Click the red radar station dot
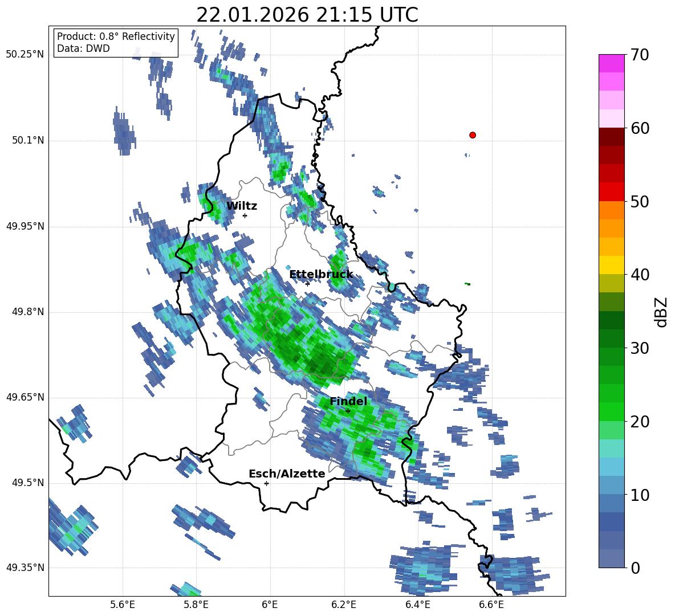 pyautogui.click(x=473, y=135)
